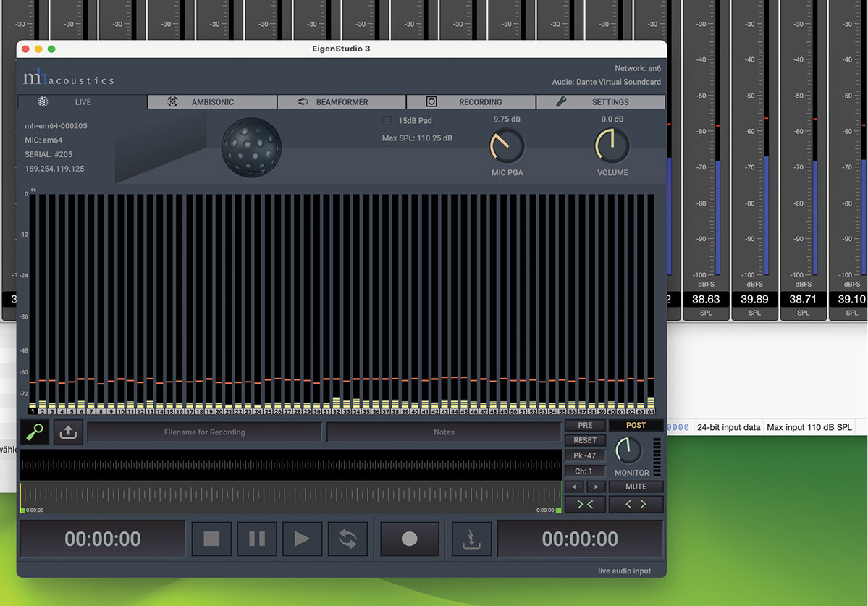Switch monitoring to POST
This screenshot has height=606, width=868.
(x=636, y=426)
